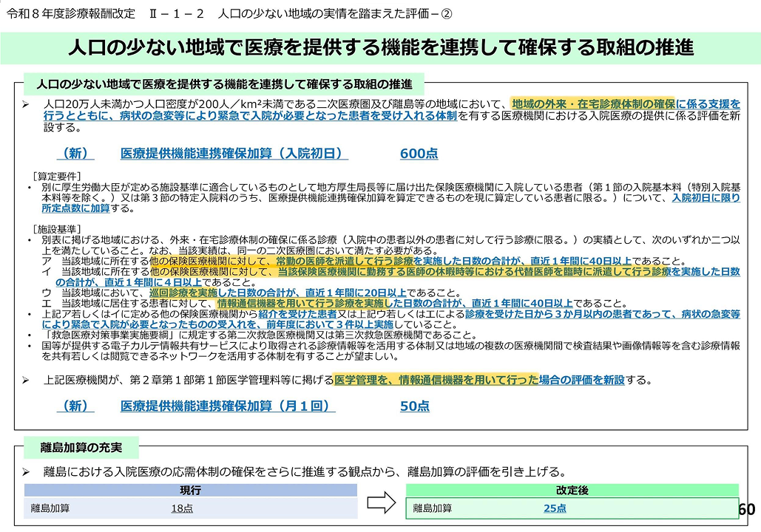Click the [算定要件] heading
This screenshot has height=532, width=761.
coord(56,176)
